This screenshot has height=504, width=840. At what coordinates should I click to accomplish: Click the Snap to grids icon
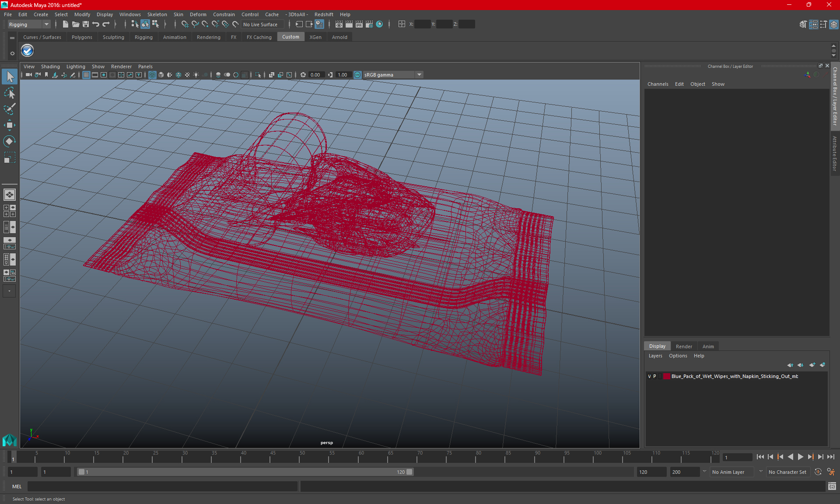coord(185,24)
